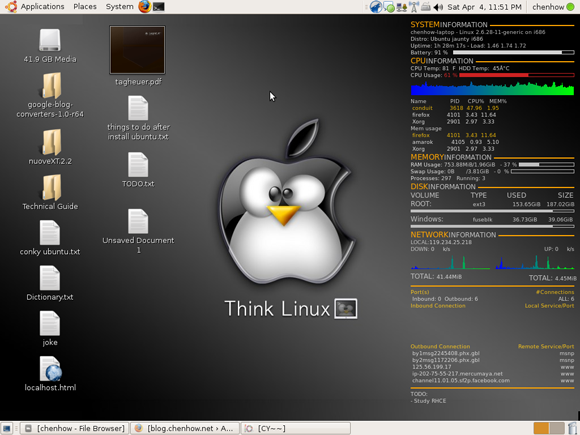The image size is (580, 435).
Task: Click the Battery level bar
Action: point(513,53)
